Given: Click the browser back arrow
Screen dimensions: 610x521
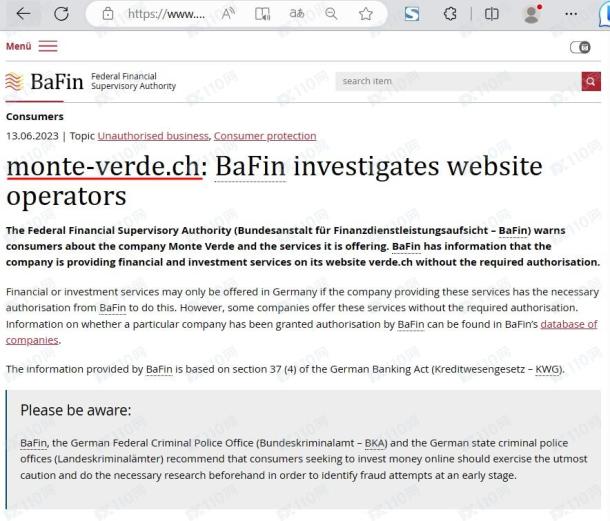Looking at the screenshot, I should click(23, 14).
